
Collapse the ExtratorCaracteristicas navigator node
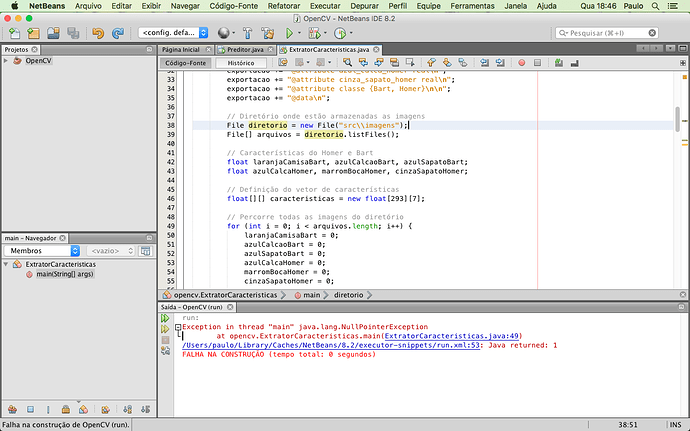click(6, 264)
